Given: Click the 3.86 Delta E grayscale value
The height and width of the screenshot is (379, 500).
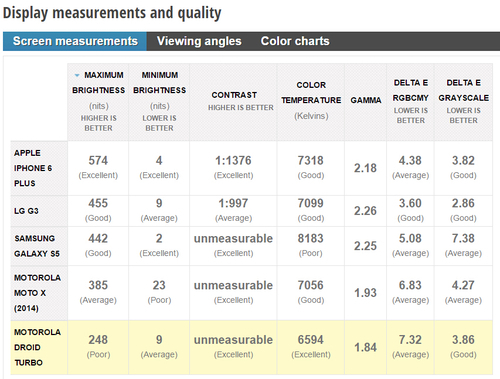Looking at the screenshot, I should click(x=463, y=340).
